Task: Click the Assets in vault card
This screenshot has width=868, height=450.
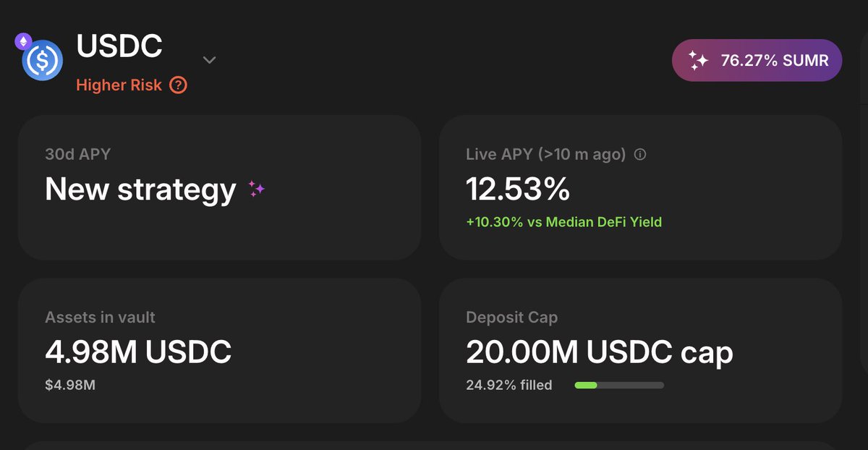Action: [220, 351]
